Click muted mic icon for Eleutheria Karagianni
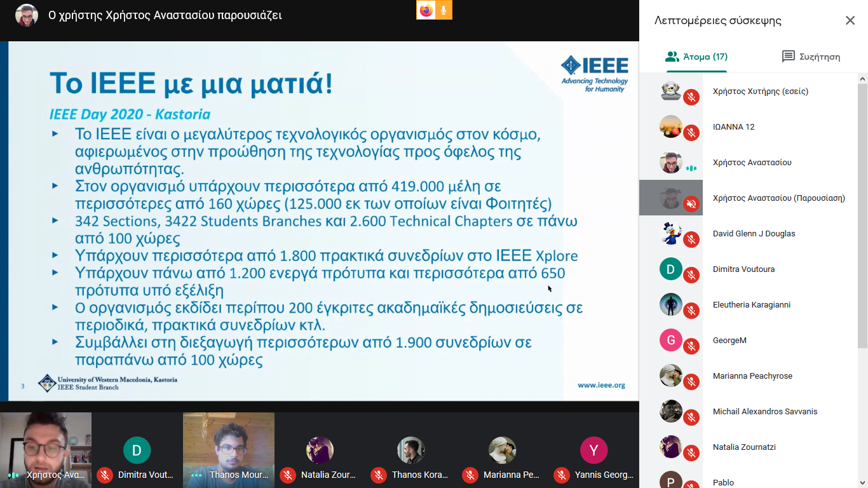Image resolution: width=868 pixels, height=488 pixels. 691,311
